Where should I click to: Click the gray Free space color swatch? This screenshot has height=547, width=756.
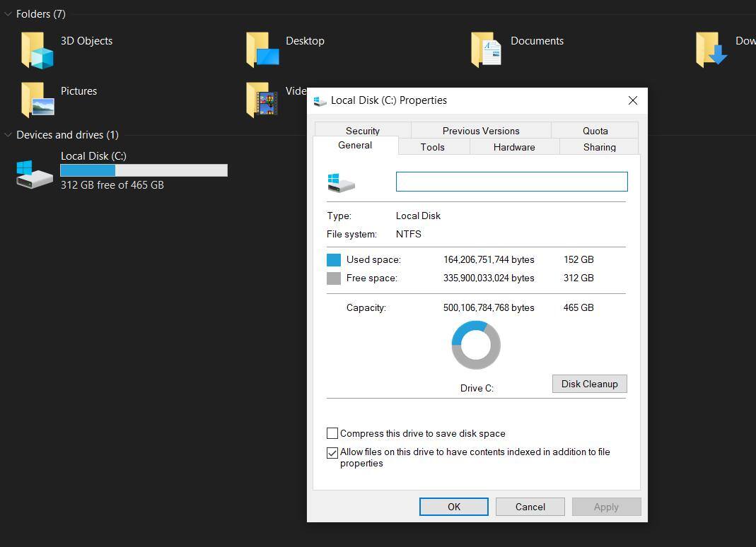pos(334,278)
